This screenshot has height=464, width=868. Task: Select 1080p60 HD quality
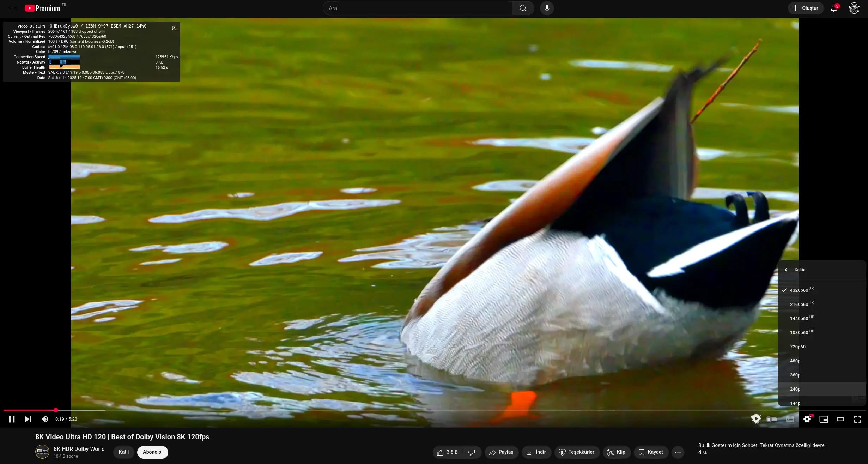(822, 332)
